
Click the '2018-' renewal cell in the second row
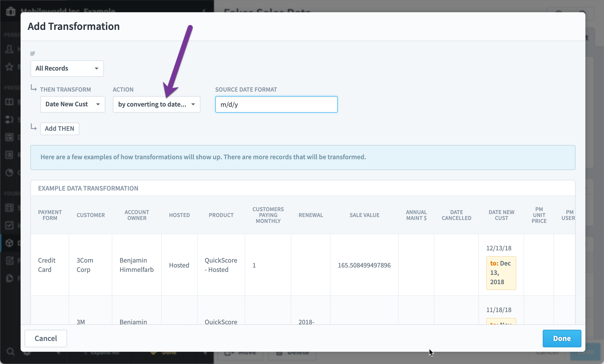pyautogui.click(x=306, y=322)
